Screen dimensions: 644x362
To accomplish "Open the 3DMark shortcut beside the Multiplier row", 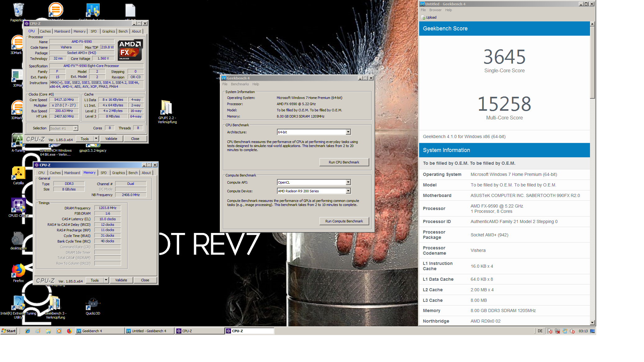I will (x=17, y=108).
